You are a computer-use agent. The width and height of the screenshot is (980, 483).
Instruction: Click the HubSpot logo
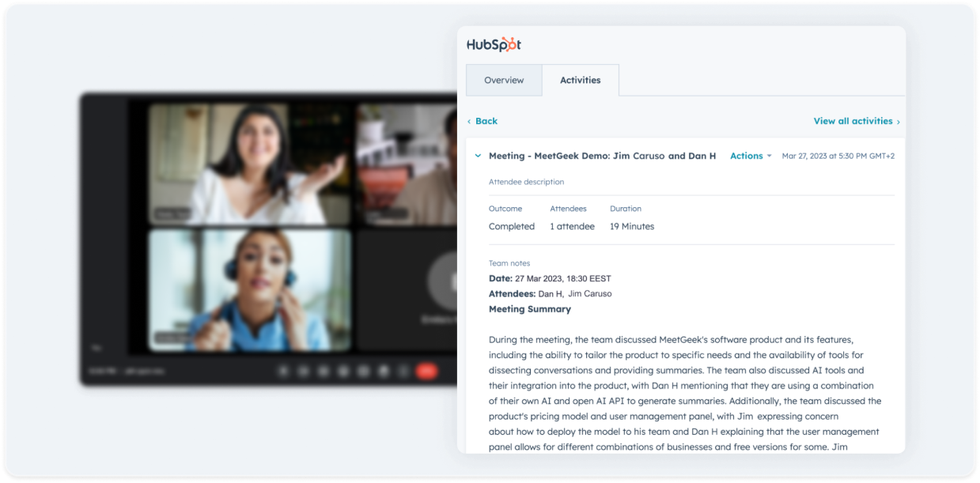494,45
